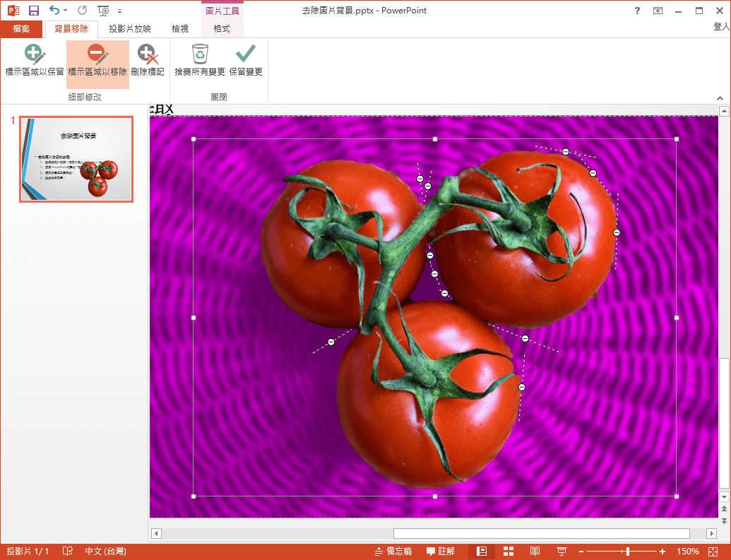Open the File tab (檔案)
Screen dimensions: 731x560
(21, 28)
